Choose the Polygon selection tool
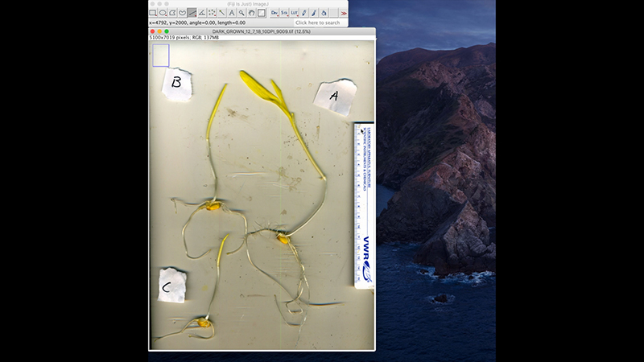Screen dimensions: 644x362 point(172,13)
